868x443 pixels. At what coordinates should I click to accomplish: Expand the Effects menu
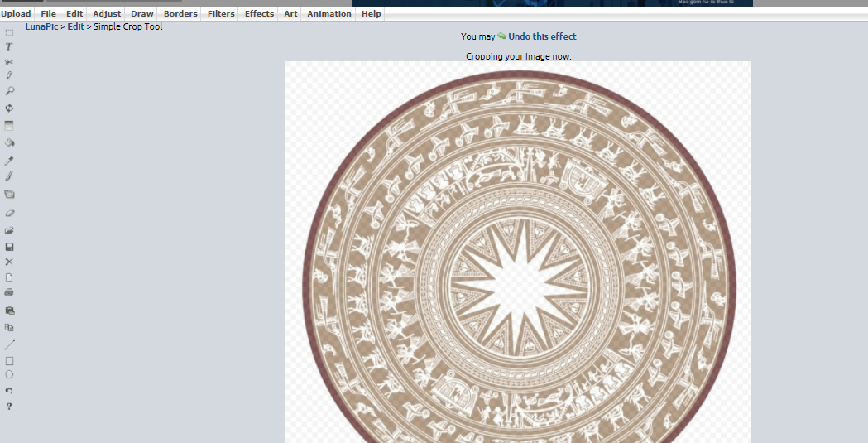[259, 14]
